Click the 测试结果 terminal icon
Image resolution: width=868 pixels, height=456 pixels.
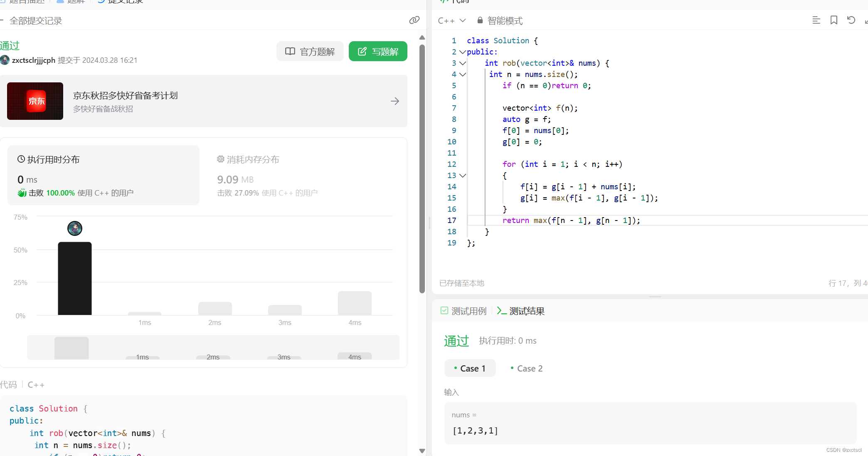502,310
